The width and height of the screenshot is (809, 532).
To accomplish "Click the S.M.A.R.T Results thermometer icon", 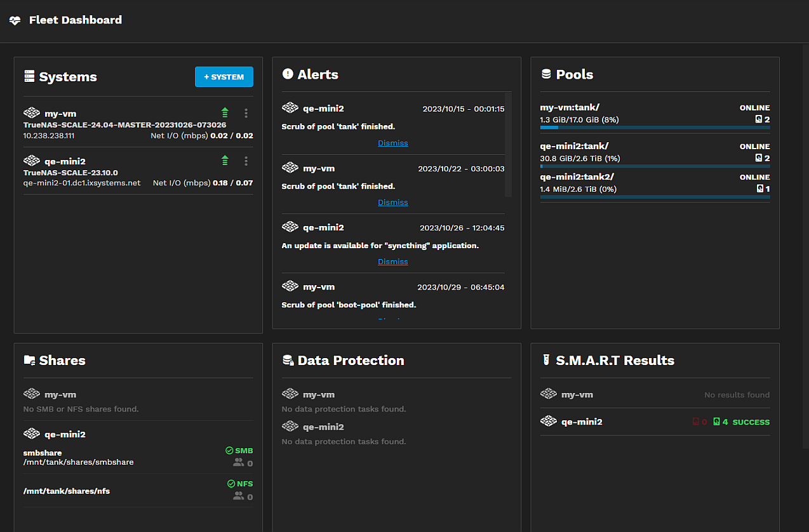I will click(x=547, y=360).
